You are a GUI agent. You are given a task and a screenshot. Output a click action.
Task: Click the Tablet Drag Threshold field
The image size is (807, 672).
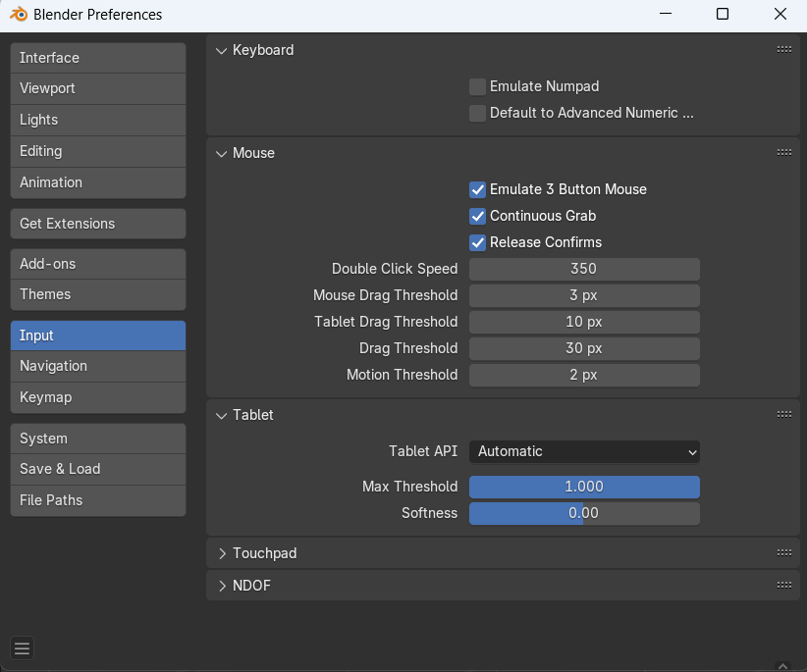(x=584, y=322)
